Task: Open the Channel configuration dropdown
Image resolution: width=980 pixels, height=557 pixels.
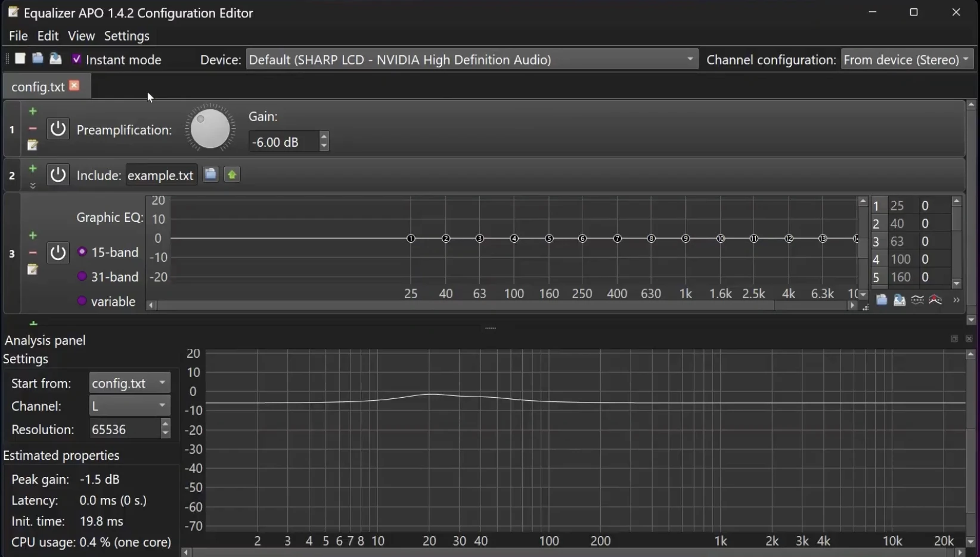Action: (x=907, y=60)
